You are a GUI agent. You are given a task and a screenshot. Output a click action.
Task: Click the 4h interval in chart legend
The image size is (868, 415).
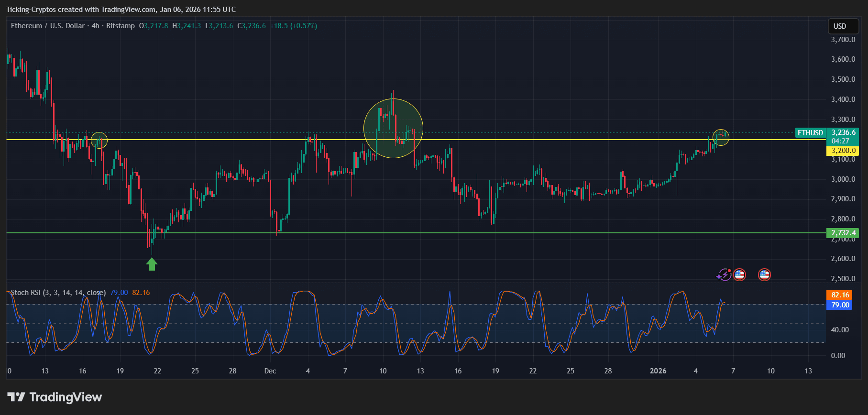tap(96, 26)
